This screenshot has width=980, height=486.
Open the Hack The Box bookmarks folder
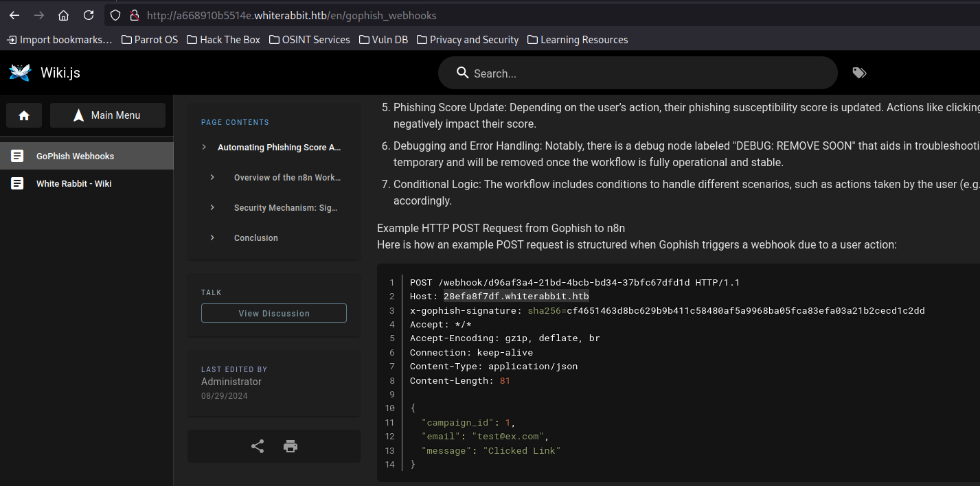click(x=223, y=40)
